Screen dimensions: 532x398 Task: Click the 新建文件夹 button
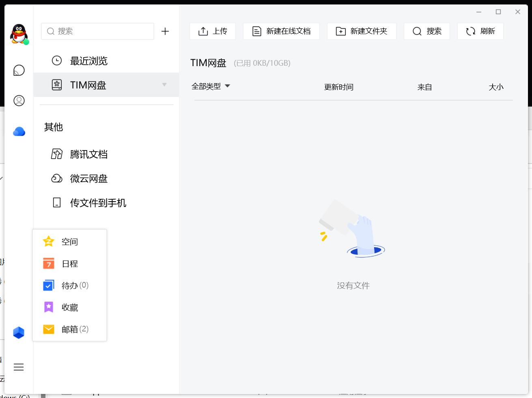362,31
